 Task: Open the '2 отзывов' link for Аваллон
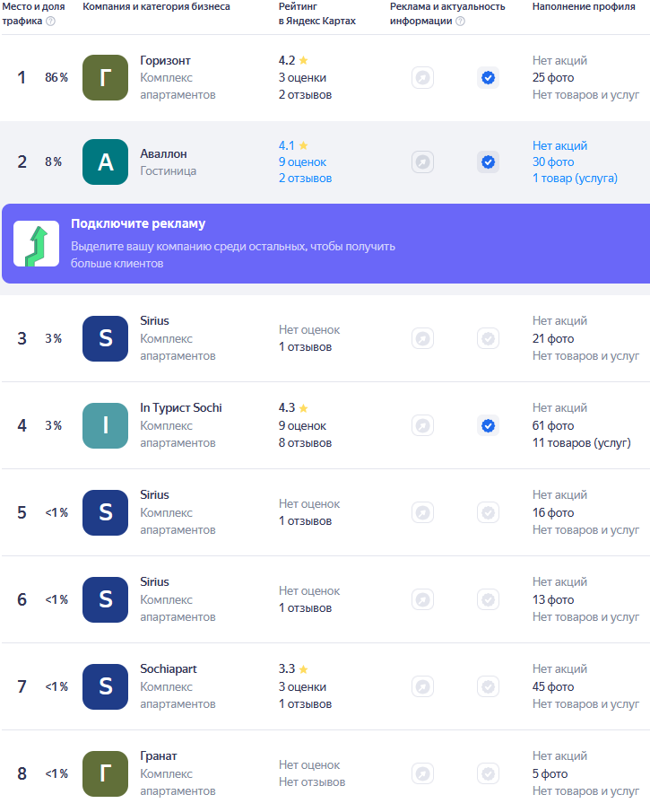pyautogui.click(x=306, y=179)
